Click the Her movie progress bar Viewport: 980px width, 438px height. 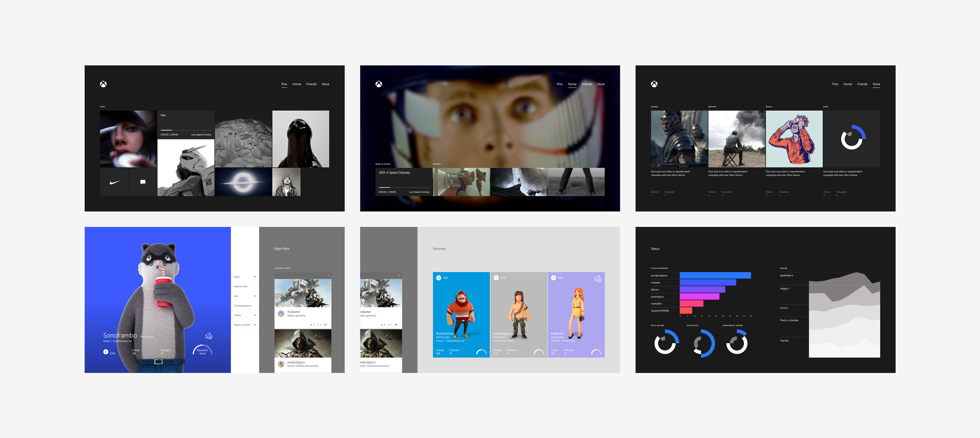click(186, 130)
